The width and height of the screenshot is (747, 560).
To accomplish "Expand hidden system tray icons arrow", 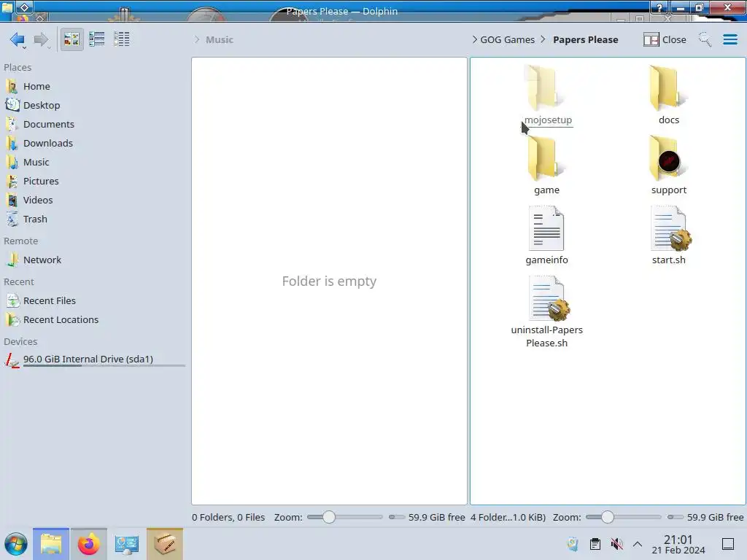I will point(638,544).
